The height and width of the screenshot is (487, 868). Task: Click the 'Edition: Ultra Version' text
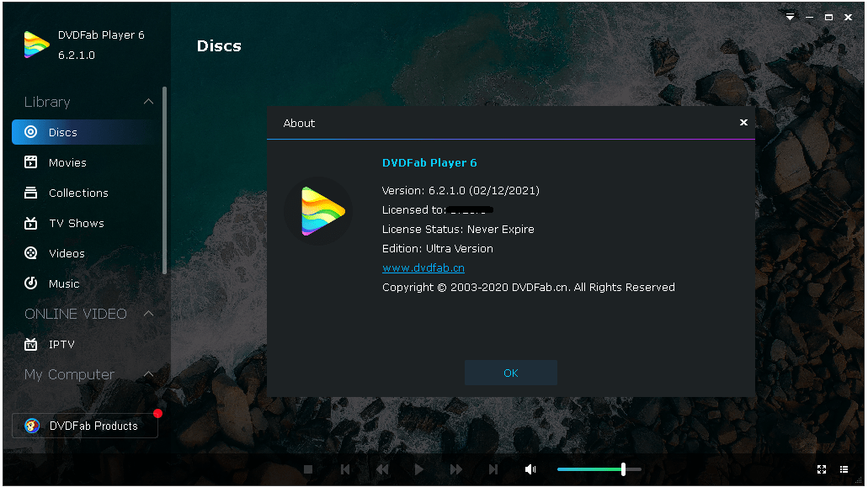click(437, 249)
